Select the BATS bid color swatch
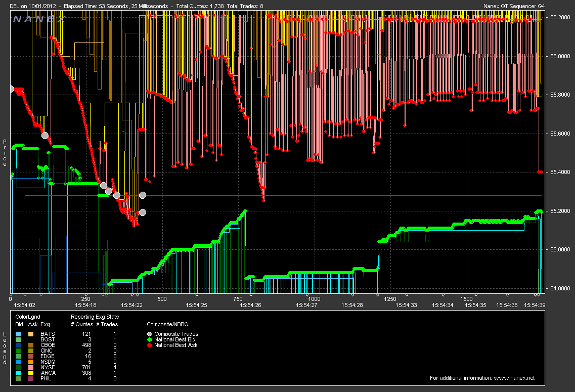The image size is (575, 392). click(19, 334)
